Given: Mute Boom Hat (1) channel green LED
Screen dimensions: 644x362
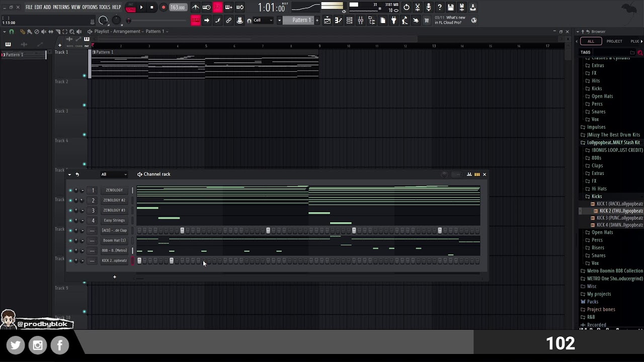Looking at the screenshot, I should [70, 240].
